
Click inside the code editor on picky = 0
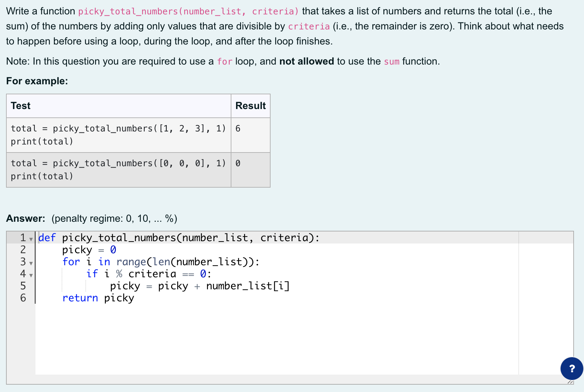[x=89, y=250]
